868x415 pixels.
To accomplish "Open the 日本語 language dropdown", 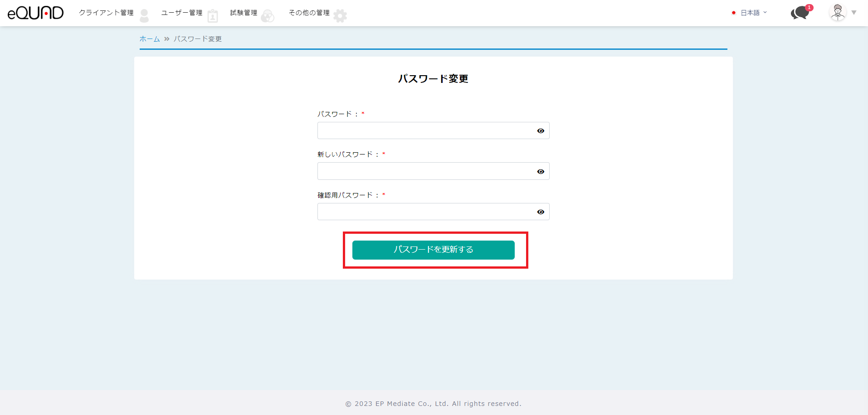I will tap(750, 13).
